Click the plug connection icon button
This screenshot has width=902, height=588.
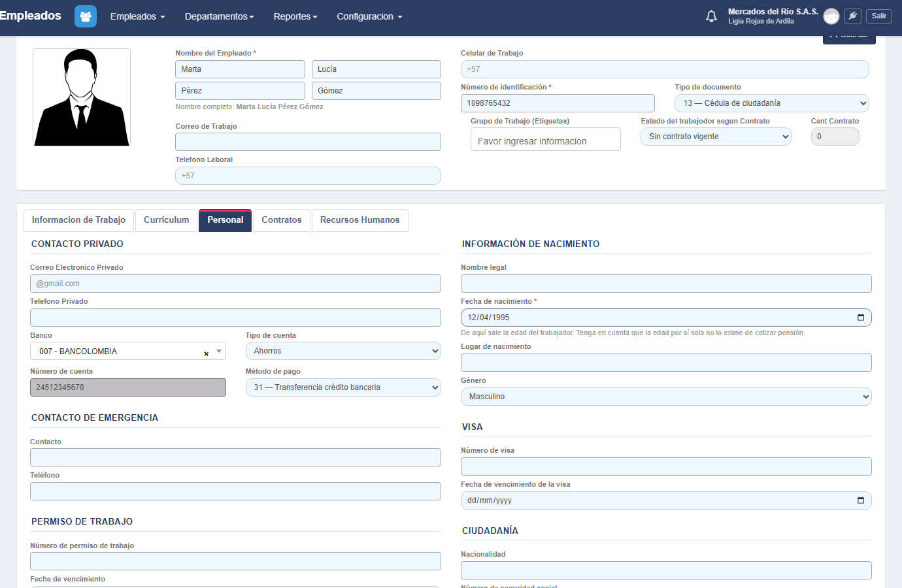[853, 16]
